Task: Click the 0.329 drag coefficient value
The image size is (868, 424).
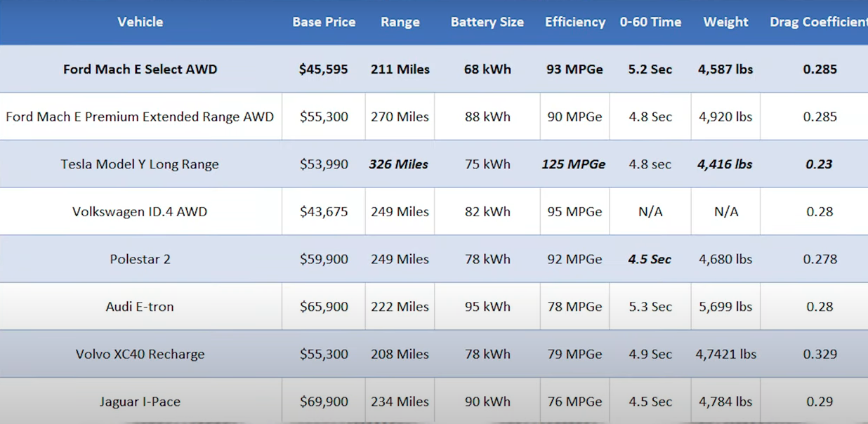Action: pos(820,355)
